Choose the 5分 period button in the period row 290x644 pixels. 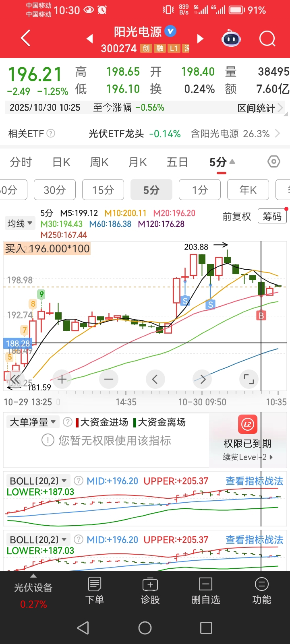(151, 190)
